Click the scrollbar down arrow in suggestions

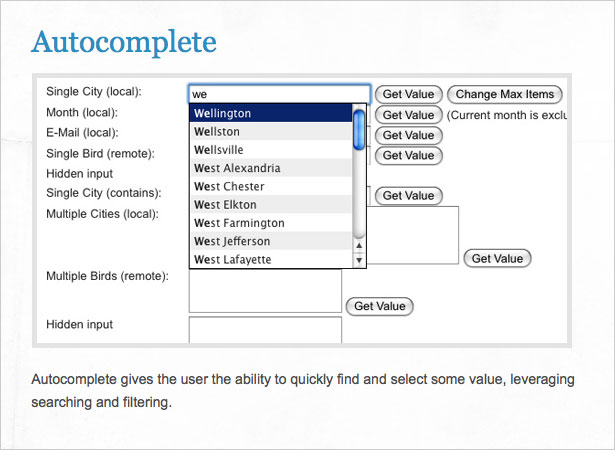point(359,260)
